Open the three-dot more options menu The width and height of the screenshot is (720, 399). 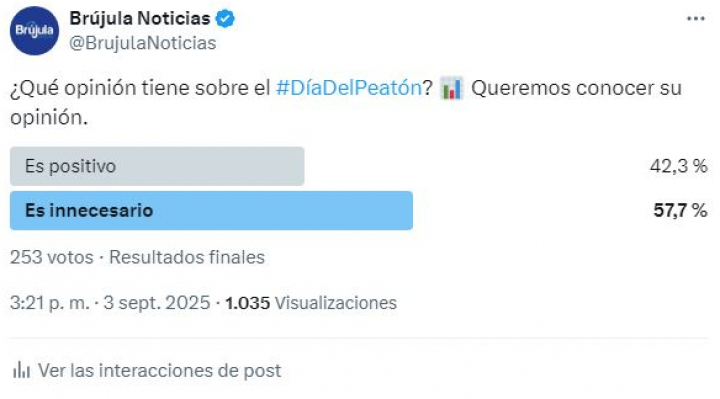(696, 19)
